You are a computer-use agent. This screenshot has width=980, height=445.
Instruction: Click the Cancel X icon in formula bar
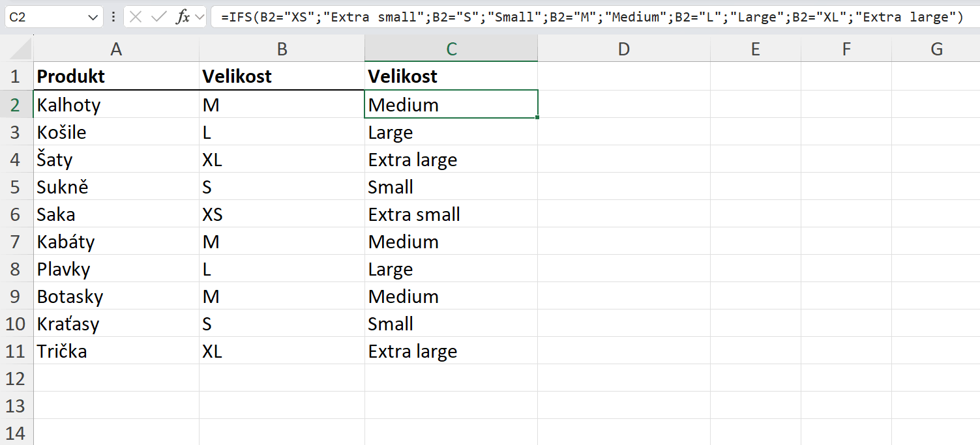coord(136,18)
